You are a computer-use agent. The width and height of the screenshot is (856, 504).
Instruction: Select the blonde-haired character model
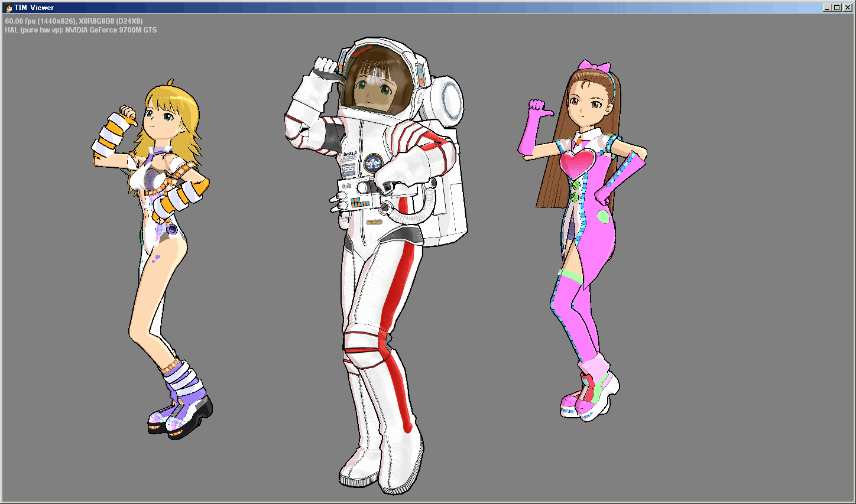tap(152, 260)
